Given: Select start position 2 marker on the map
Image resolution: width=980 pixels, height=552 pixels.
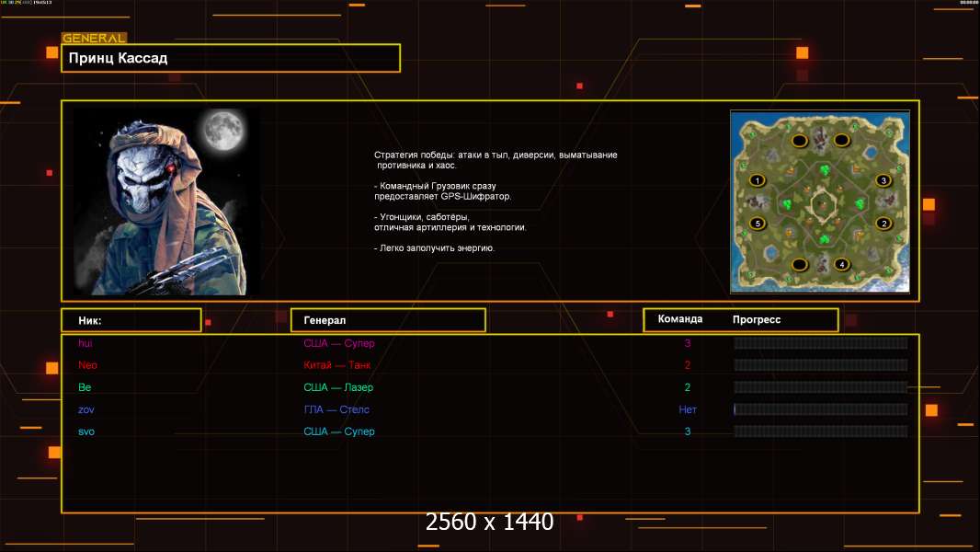Looking at the screenshot, I should pyautogui.click(x=883, y=223).
